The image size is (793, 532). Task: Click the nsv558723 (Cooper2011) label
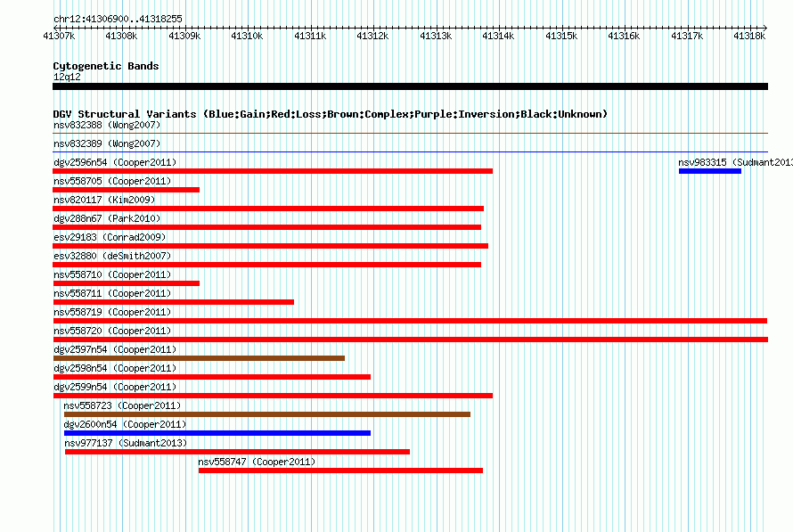pyautogui.click(x=122, y=405)
